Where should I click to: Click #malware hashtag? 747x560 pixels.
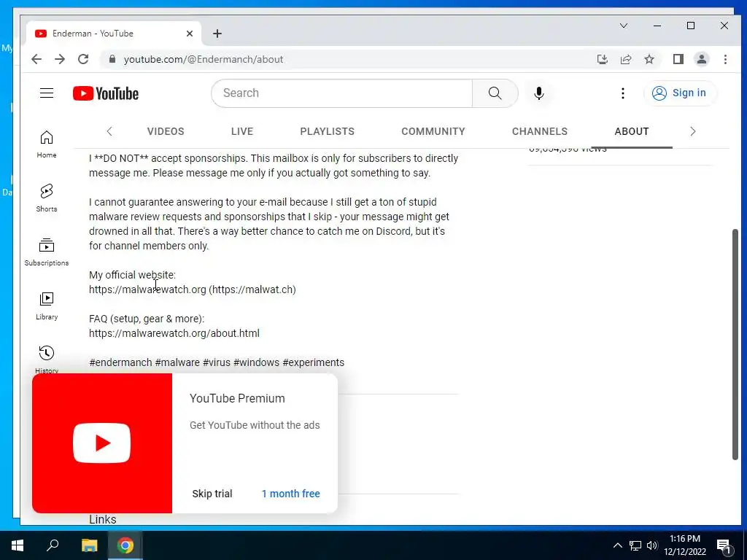click(x=177, y=362)
